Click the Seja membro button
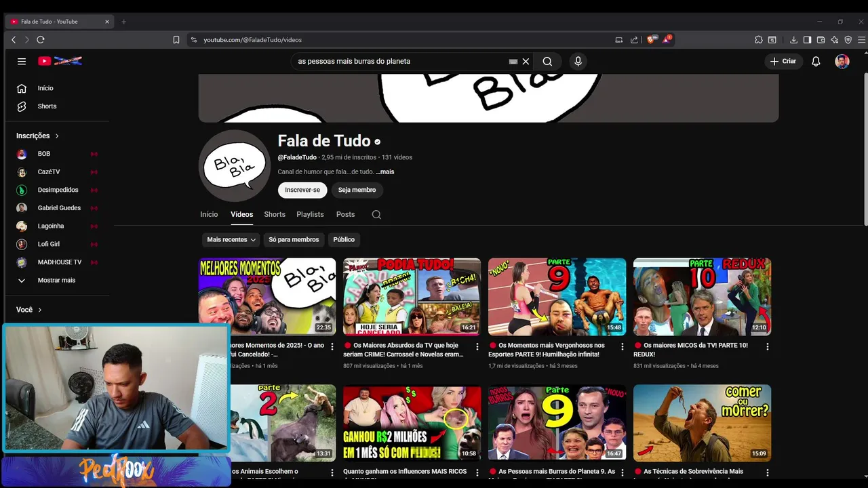The width and height of the screenshot is (868, 488). [x=357, y=190]
